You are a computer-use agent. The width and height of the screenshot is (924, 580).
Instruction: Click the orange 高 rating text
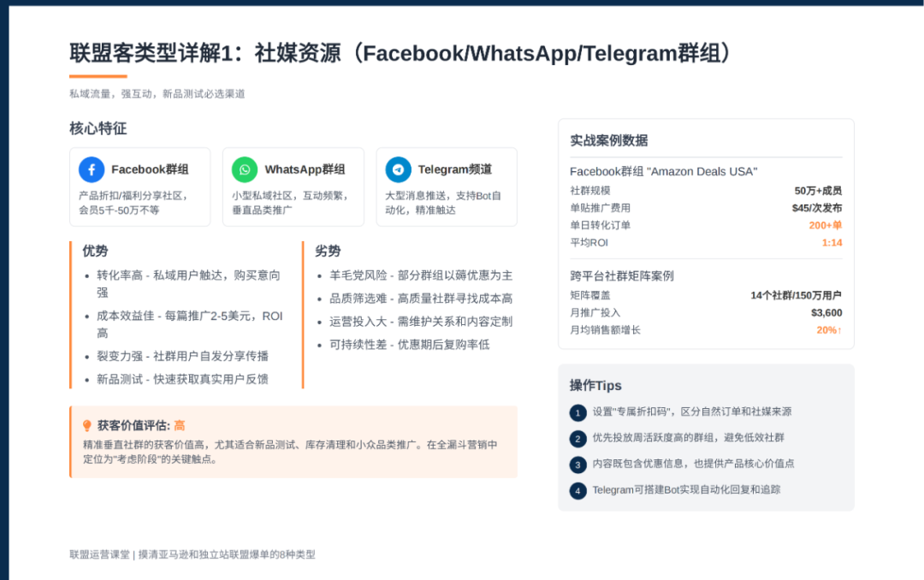180,425
